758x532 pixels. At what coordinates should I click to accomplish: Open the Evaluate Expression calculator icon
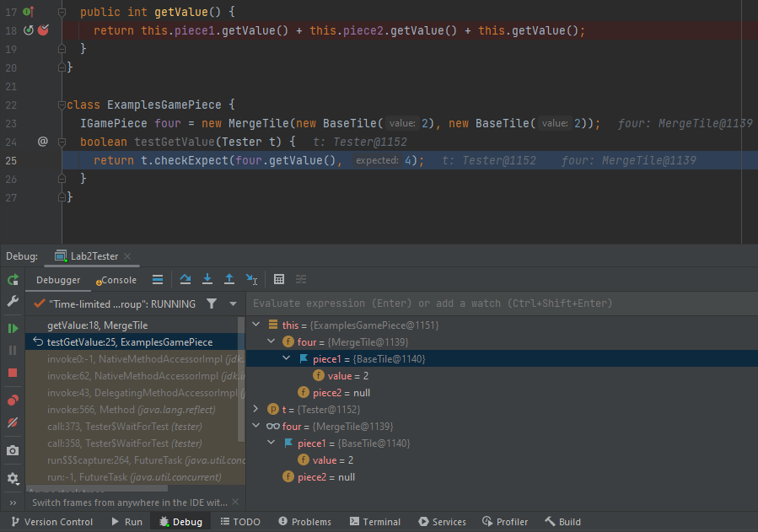click(280, 280)
